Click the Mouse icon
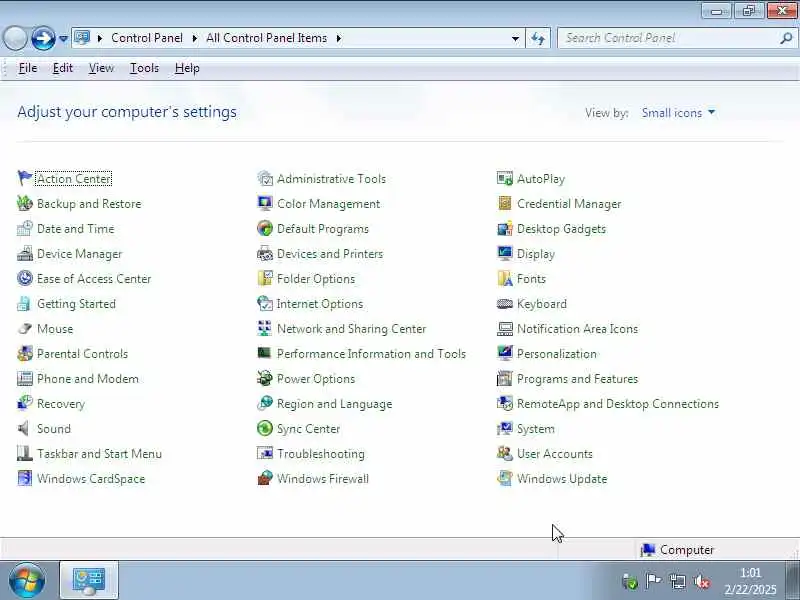Screen dimensions: 800x600 tap(24, 328)
